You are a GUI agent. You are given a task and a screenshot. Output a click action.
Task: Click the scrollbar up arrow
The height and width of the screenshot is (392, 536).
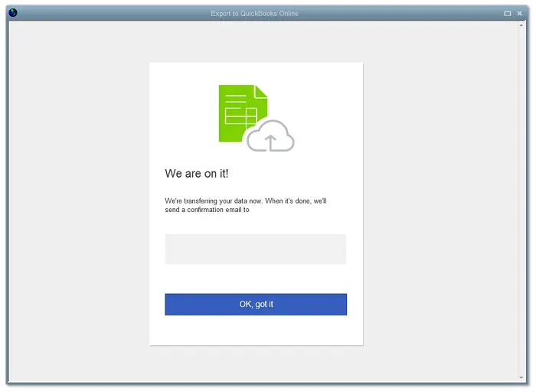pyautogui.click(x=521, y=25)
